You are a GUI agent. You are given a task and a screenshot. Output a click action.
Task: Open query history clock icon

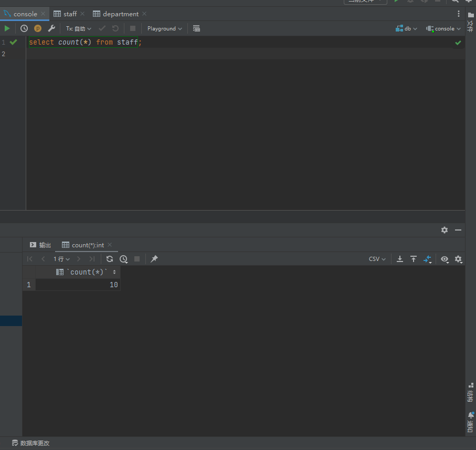[x=24, y=28]
